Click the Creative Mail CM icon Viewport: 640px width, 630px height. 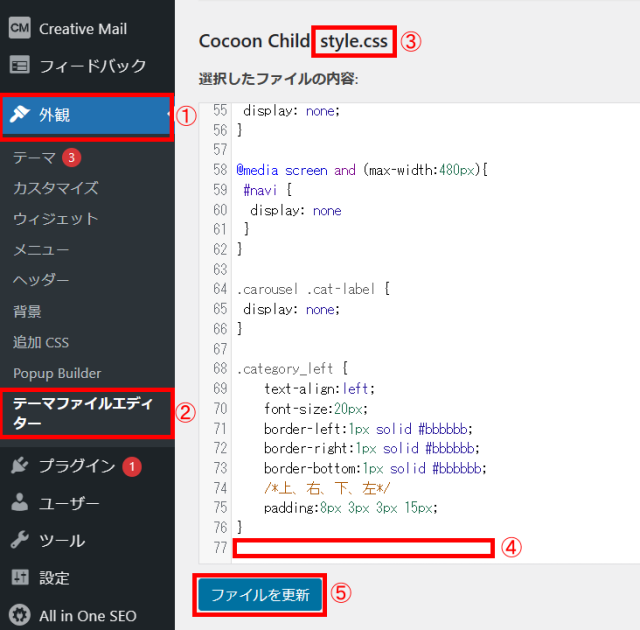click(19, 28)
